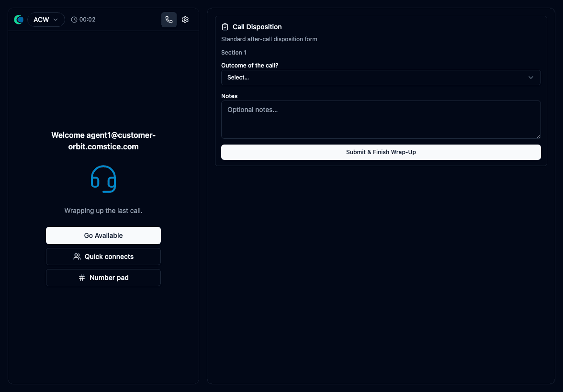Screen dimensions: 563x392
Task: Open the Number pad
Action: tap(103, 278)
